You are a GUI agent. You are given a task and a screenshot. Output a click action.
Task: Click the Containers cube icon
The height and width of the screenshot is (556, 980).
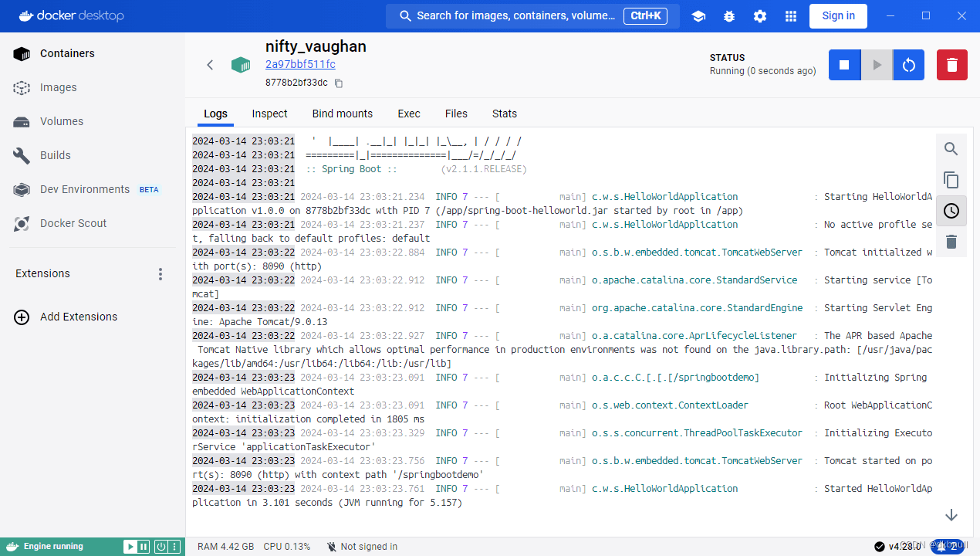(22, 53)
